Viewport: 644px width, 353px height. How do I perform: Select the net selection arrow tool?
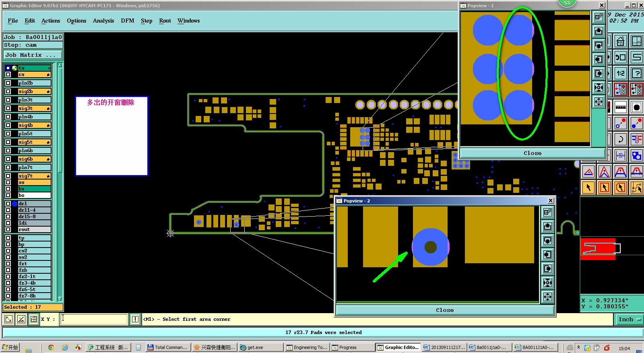point(637,188)
